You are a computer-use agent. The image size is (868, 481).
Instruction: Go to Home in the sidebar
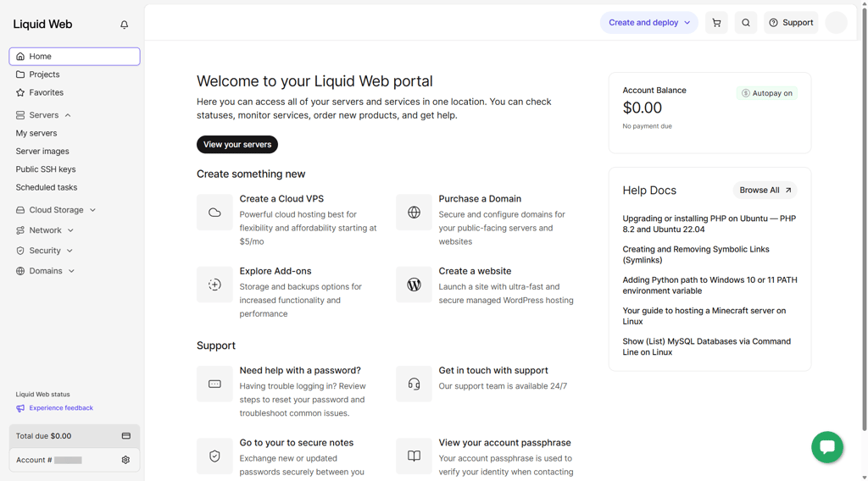(x=75, y=57)
